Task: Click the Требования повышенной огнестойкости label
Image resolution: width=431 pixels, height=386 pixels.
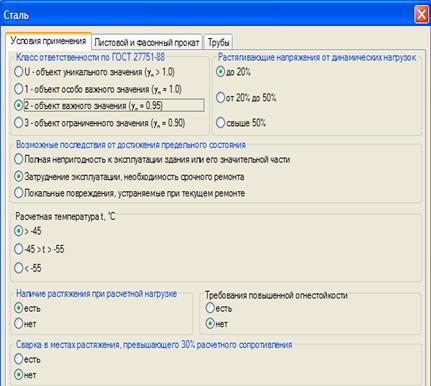Action: click(x=276, y=295)
